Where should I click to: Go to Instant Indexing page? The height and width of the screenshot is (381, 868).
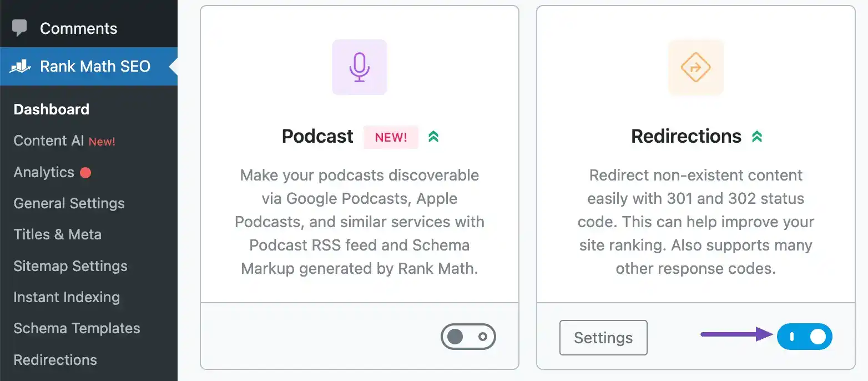[x=67, y=297]
